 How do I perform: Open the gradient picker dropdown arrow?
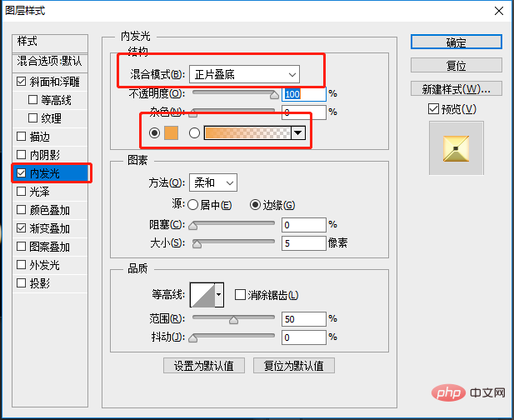[298, 132]
